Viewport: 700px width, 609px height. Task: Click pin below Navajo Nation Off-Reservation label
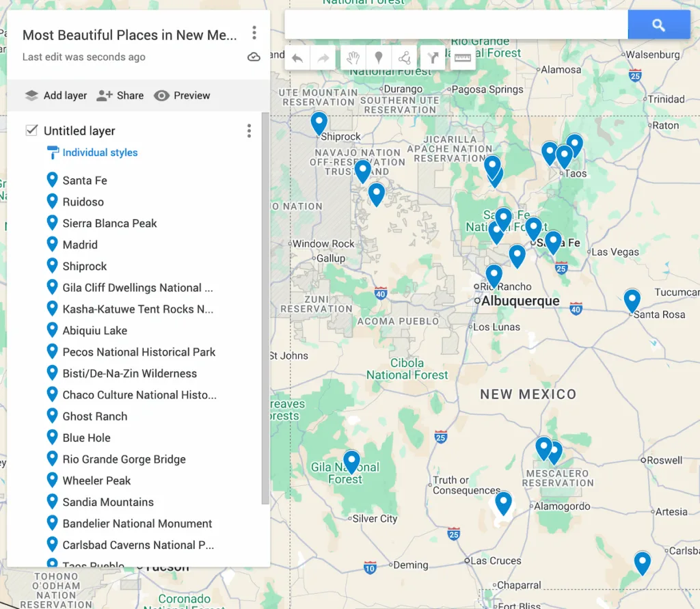(362, 171)
